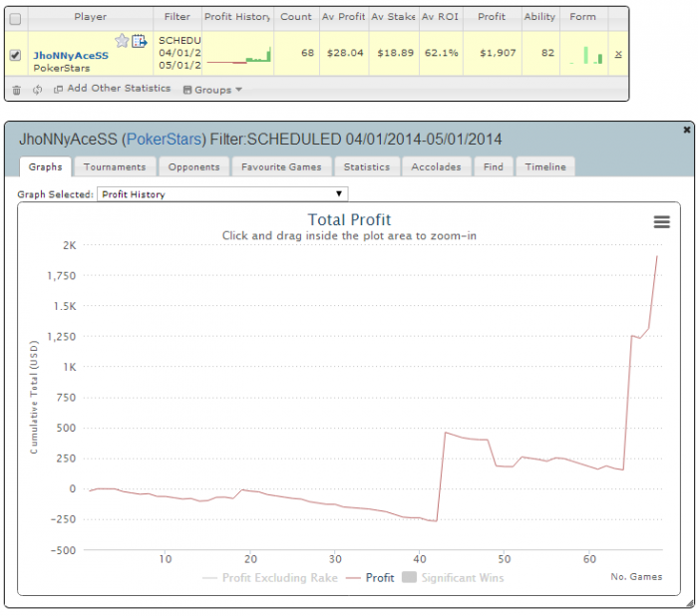The image size is (698, 616).
Task: Click the profit history sparkline thumbnail
Action: [x=238, y=55]
